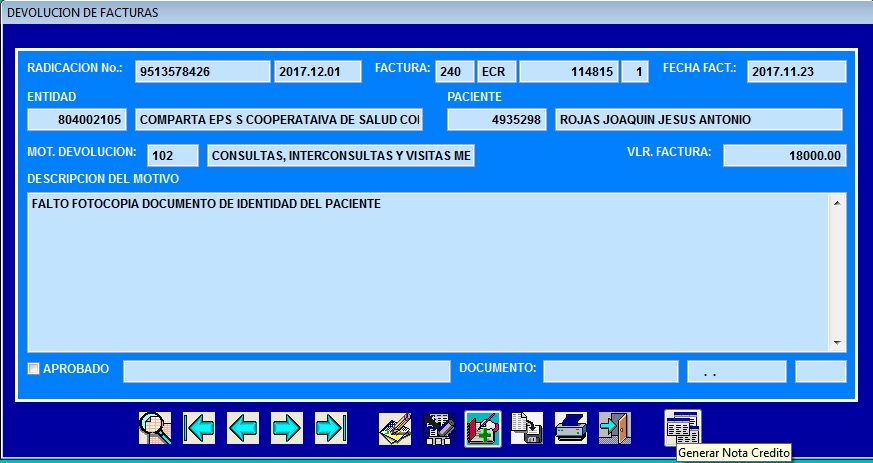This screenshot has width=873, height=463.
Task: Click the FALTO FOTOCOPIA description text area
Action: pos(429,273)
